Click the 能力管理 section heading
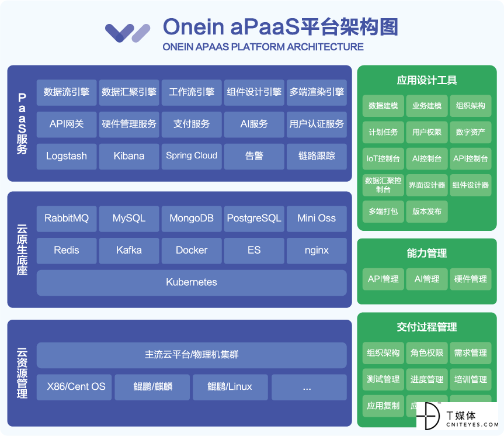 [x=427, y=254]
